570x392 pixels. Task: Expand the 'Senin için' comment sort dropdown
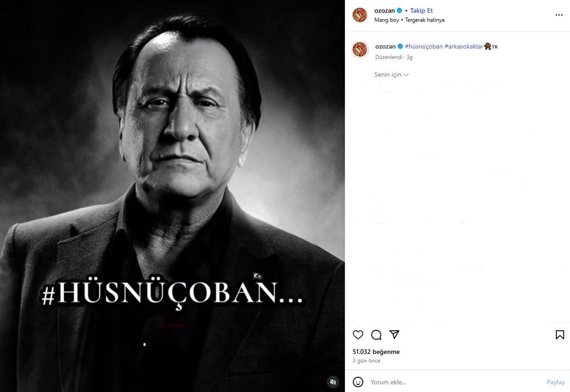391,75
